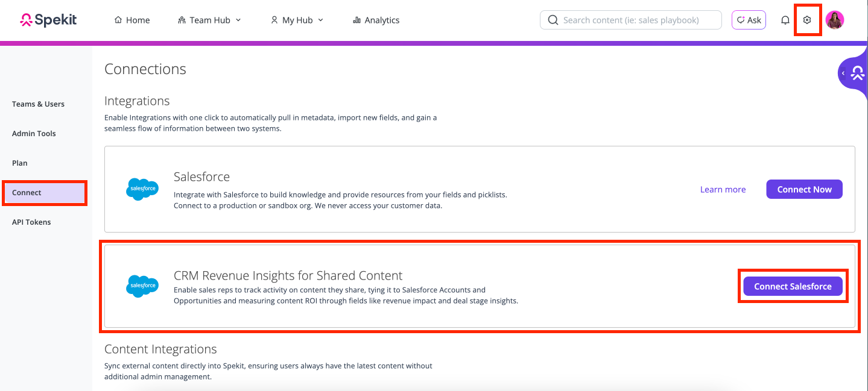Image resolution: width=868 pixels, height=391 pixels.
Task: Expand the Spekit side assistant tab
Action: tap(853, 74)
